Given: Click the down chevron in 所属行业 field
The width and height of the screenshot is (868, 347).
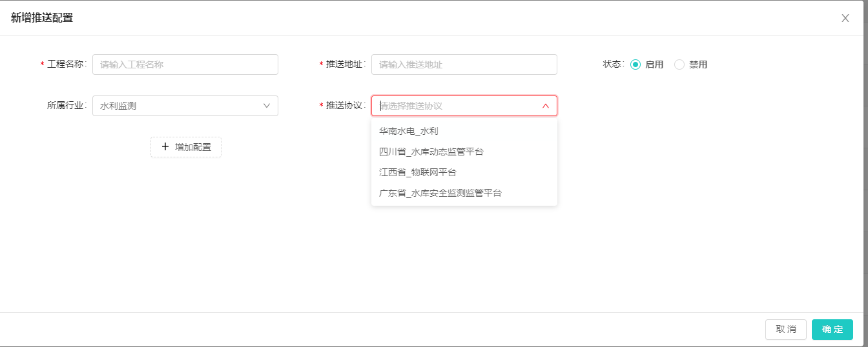Looking at the screenshot, I should [267, 106].
